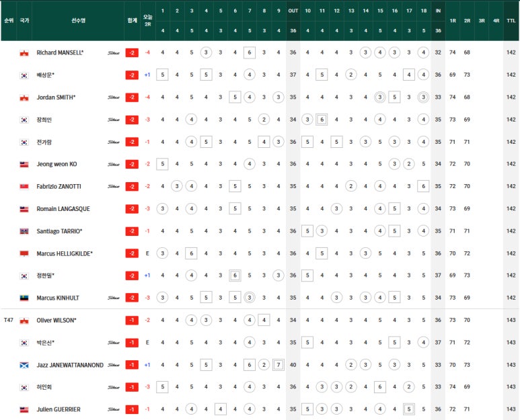Click the Titleist logo in 장희민's row
Image resolution: width=520 pixels, height=420 pixels.
tap(114, 120)
